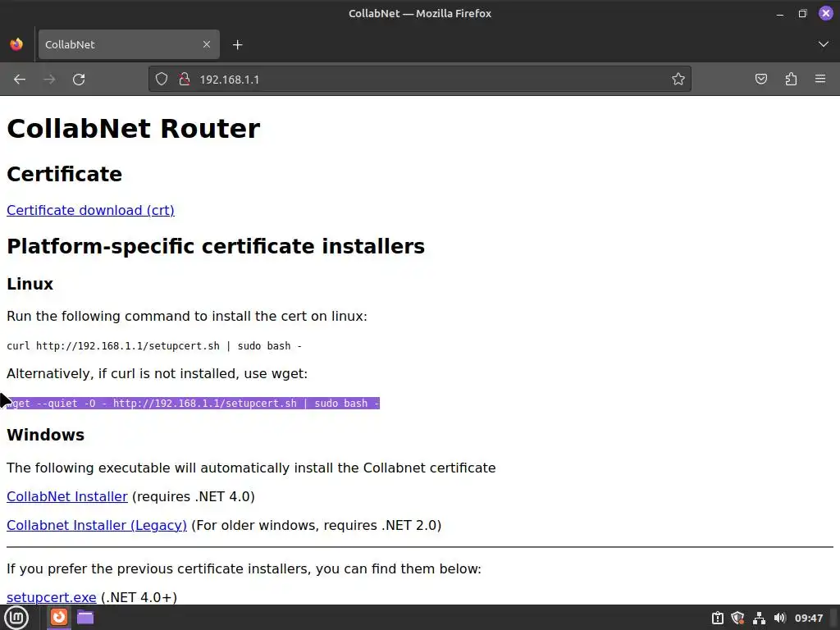
Task: Minimize the Firefox window
Action: coord(780,13)
